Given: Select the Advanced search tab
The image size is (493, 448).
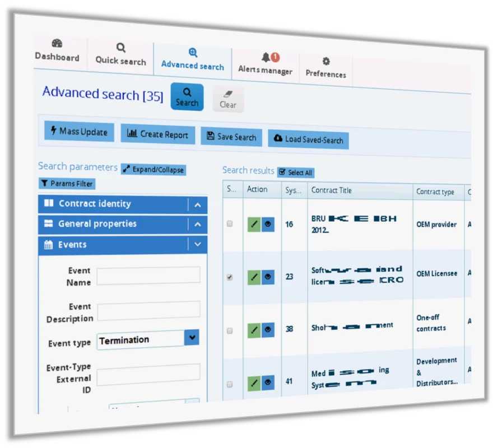Looking at the screenshot, I should coord(192,60).
